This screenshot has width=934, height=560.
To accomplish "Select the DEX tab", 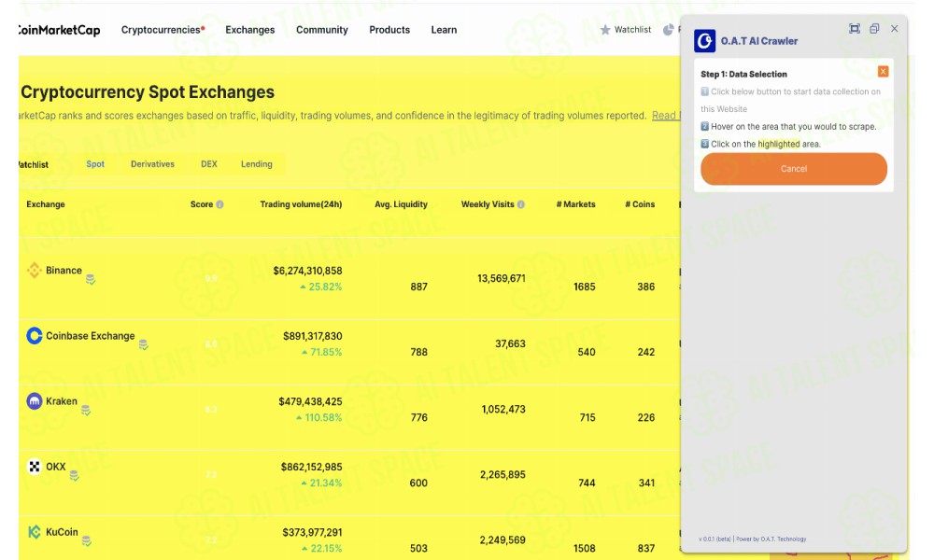I will point(209,164).
